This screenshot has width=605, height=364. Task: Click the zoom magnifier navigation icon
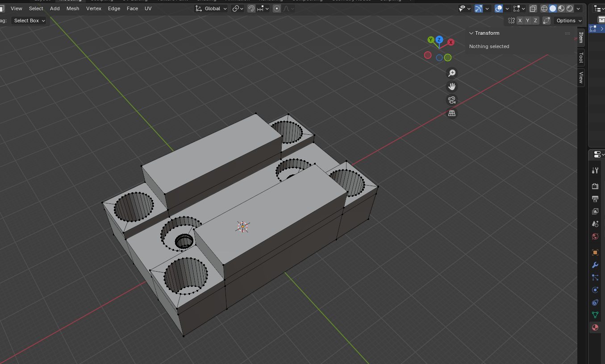point(452,73)
